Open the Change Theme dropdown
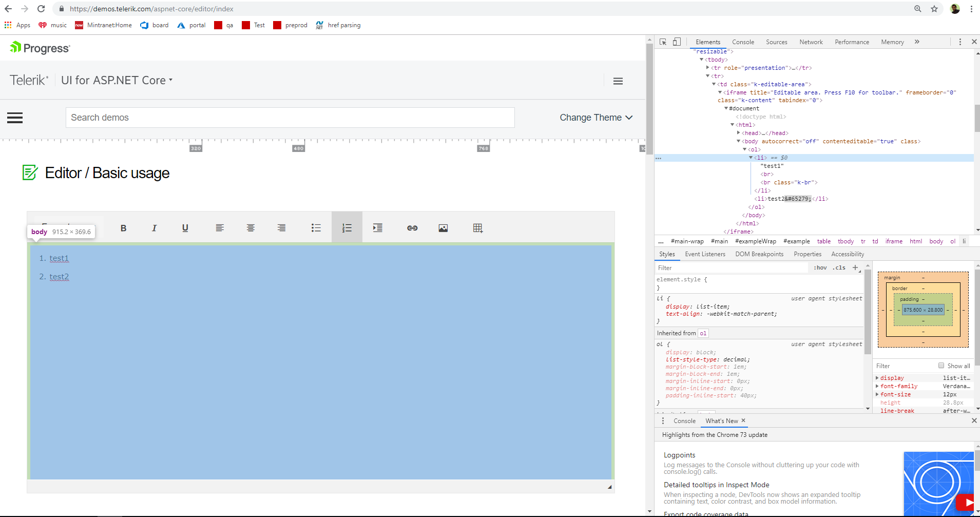The width and height of the screenshot is (980, 517). click(596, 118)
